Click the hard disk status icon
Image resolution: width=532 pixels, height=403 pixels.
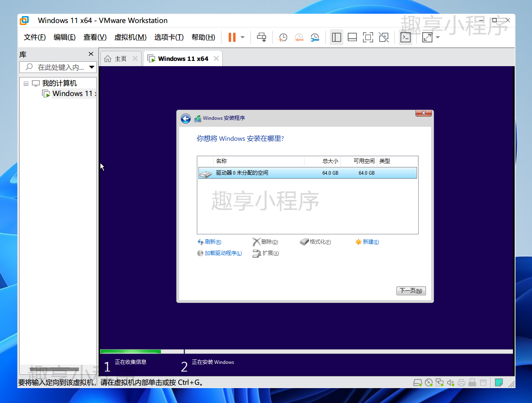(418, 382)
